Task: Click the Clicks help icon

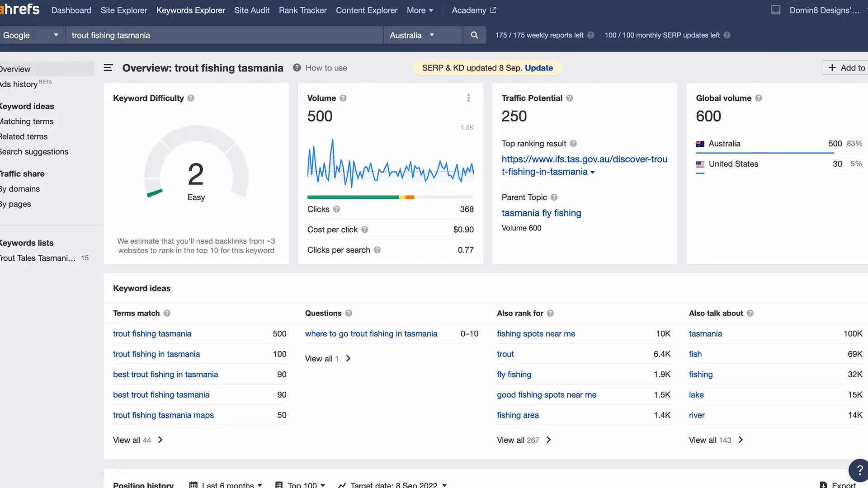Action: 336,209
